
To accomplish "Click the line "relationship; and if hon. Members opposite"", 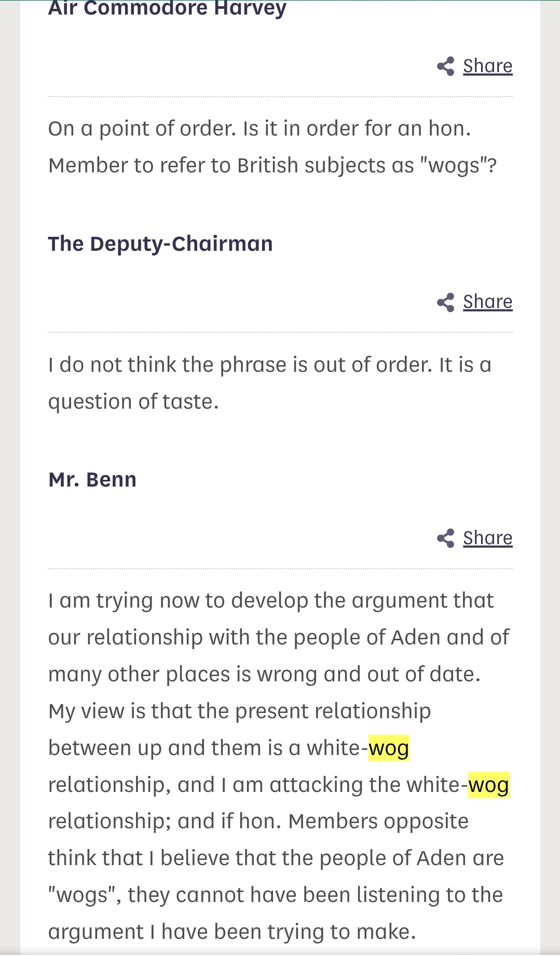I will tap(258, 822).
